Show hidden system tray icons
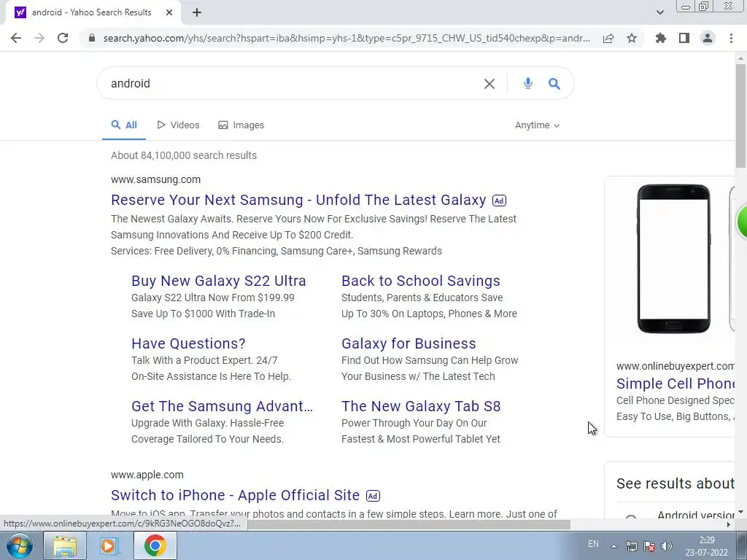Viewport: 747px width, 560px height. click(x=614, y=546)
